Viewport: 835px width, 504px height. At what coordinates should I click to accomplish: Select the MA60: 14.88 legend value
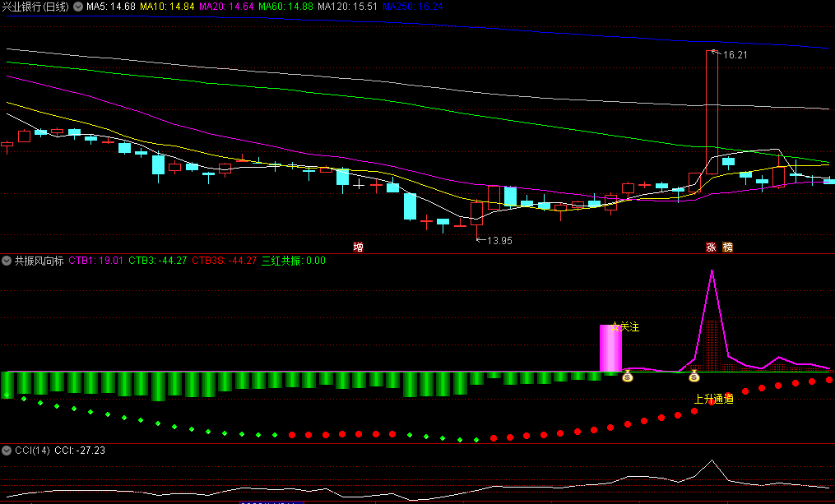click(x=285, y=7)
